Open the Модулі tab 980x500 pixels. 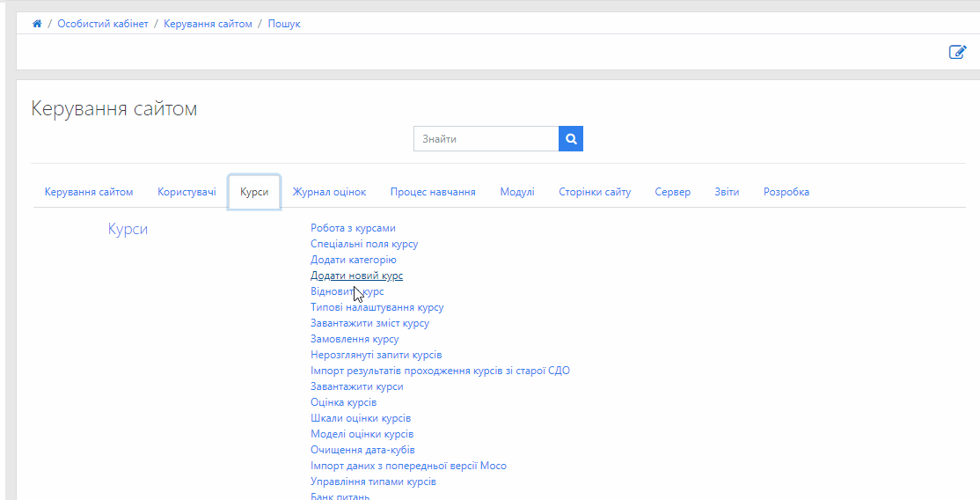(517, 192)
